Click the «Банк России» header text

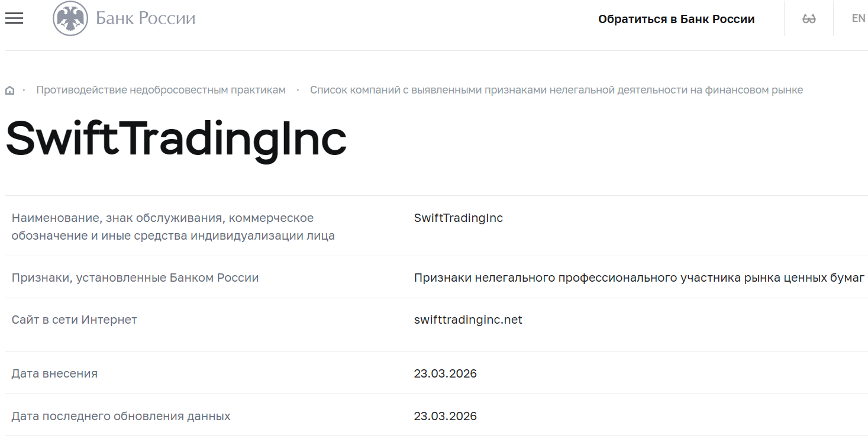click(x=144, y=18)
